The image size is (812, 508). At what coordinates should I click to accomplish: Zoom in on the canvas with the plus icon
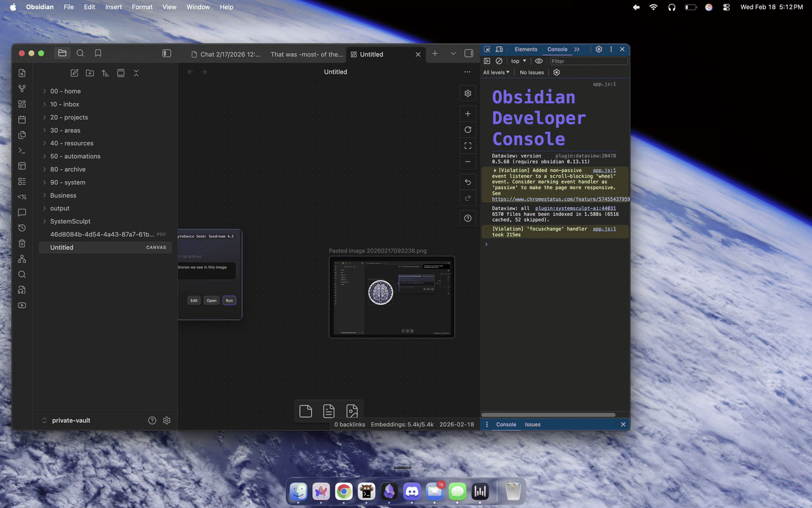(x=468, y=113)
